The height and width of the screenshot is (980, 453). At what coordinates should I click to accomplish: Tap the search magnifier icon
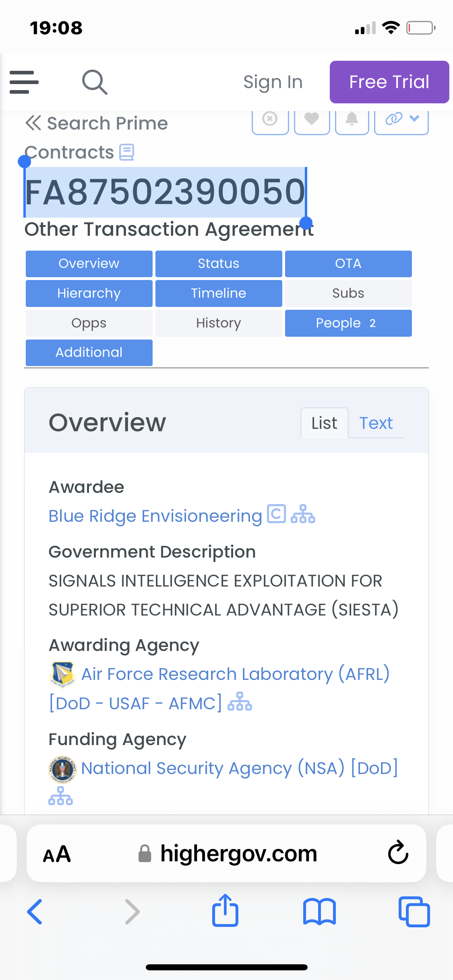coord(95,82)
